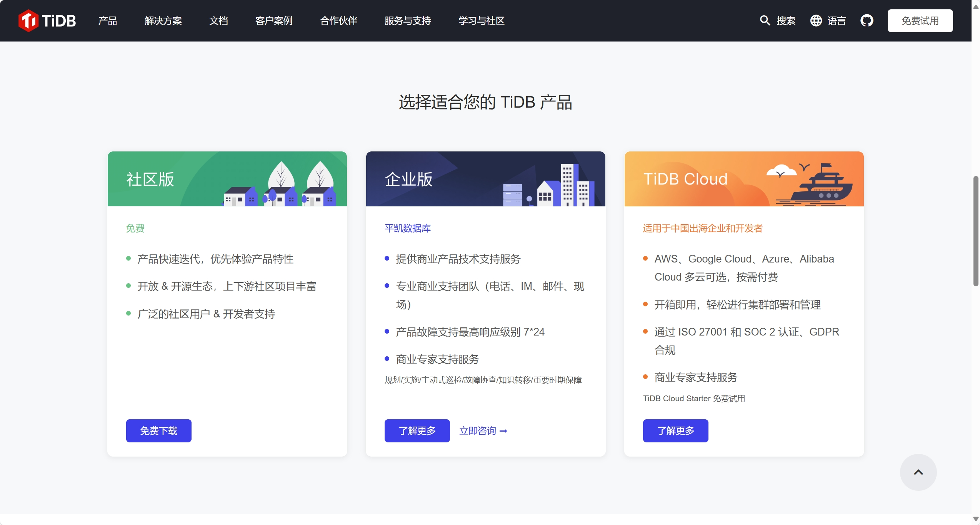
Task: Open the 产品 menu
Action: [108, 21]
